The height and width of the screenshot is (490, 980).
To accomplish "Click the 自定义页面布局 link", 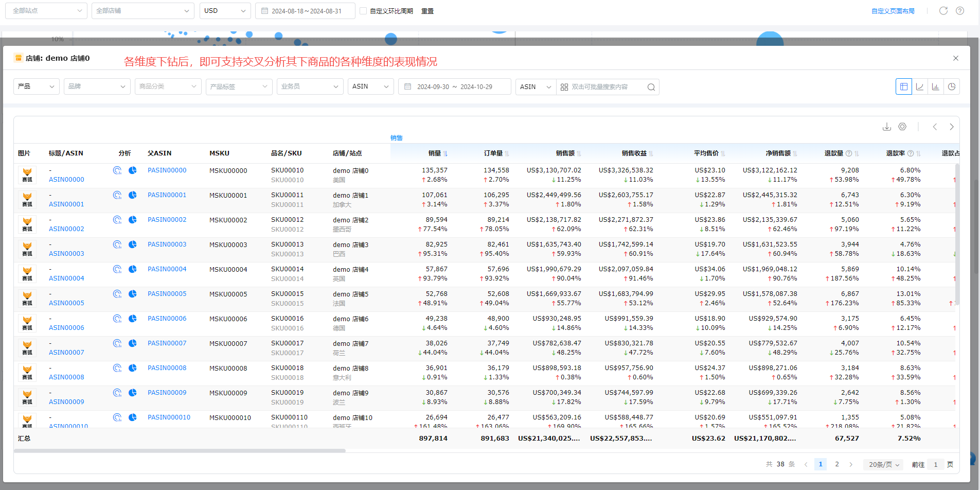I will tap(893, 11).
